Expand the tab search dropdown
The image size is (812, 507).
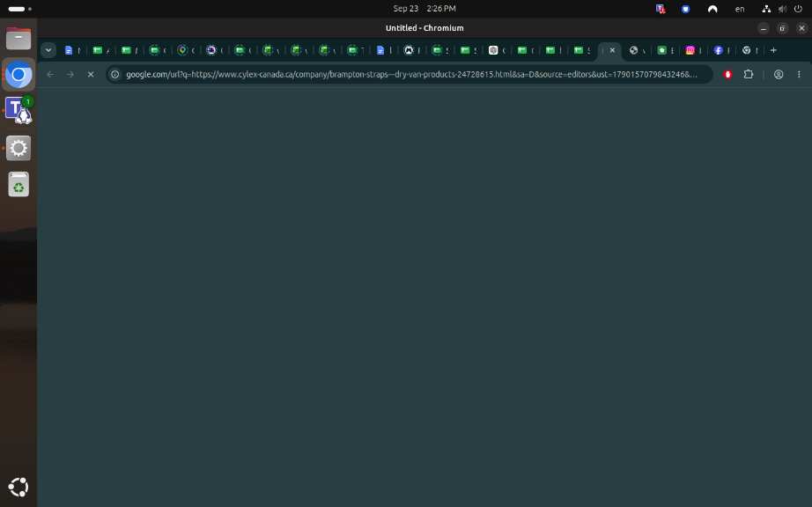pos(48,50)
